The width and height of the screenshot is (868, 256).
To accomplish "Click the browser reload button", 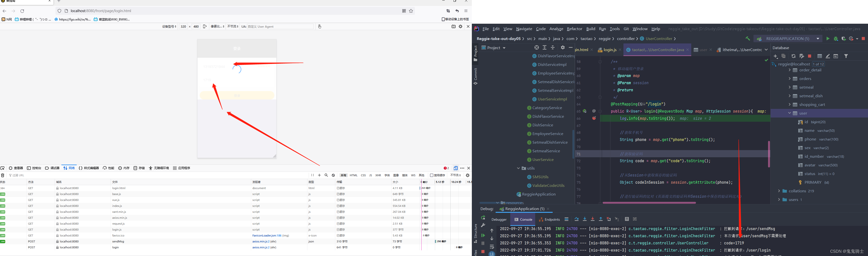I will 22,11.
